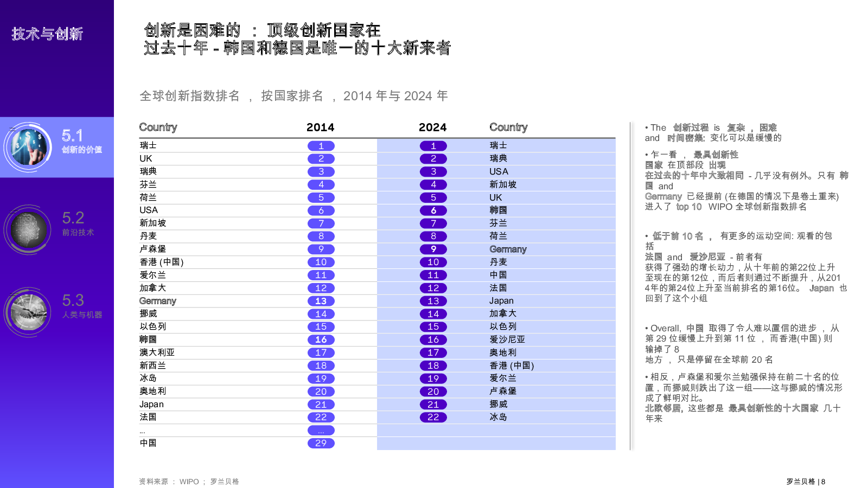The height and width of the screenshot is (488, 868).
Task: Click the 罗兰贝格 page number footer
Action: (x=806, y=481)
